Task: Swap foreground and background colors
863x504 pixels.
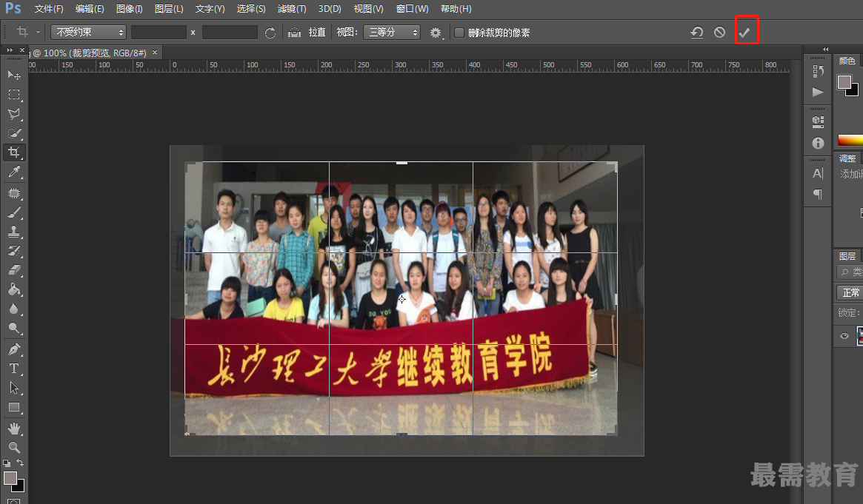Action: coord(20,463)
